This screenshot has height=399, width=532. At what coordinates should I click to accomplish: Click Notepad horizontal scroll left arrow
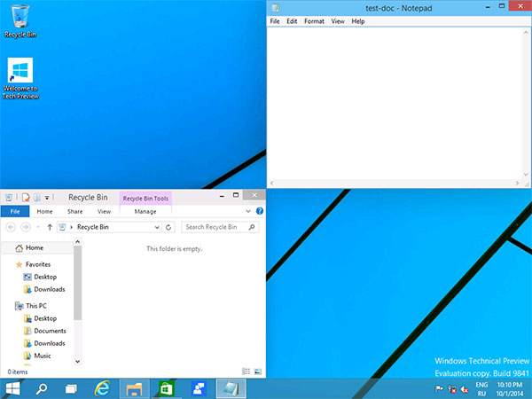(272, 184)
